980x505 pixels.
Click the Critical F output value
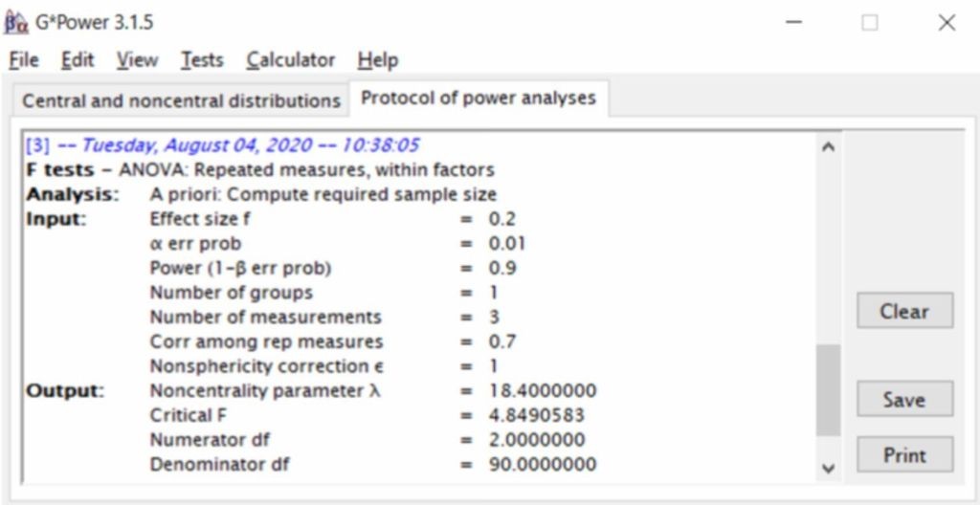pyautogui.click(x=536, y=416)
